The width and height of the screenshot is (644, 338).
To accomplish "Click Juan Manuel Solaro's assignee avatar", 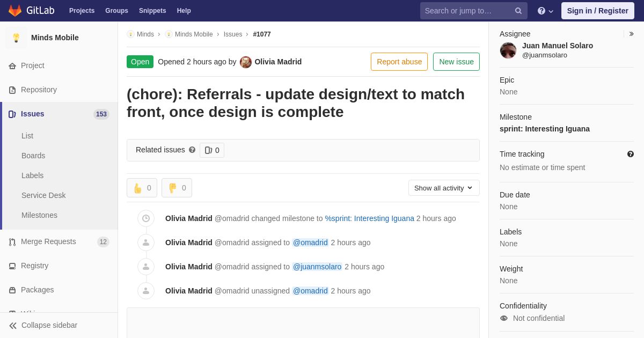I will tap(508, 50).
